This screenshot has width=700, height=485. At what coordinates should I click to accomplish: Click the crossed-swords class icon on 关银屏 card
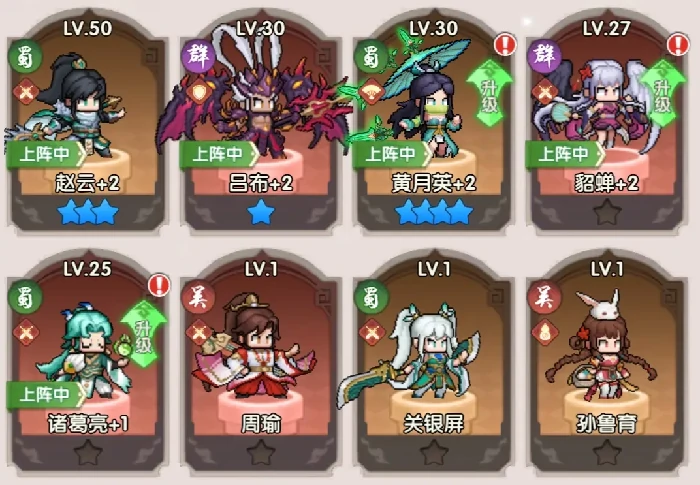click(x=371, y=332)
